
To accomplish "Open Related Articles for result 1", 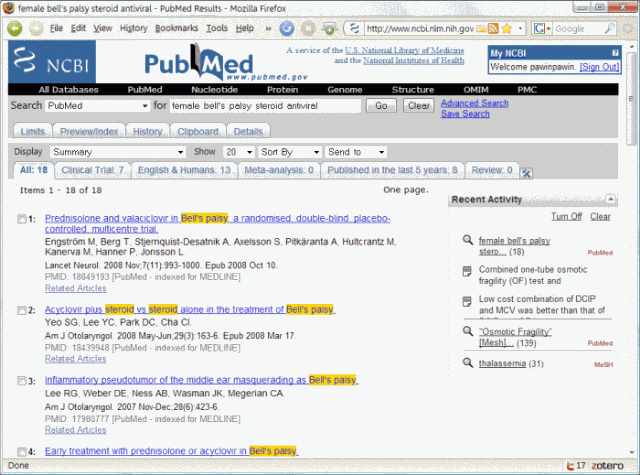I will pyautogui.click(x=76, y=288).
